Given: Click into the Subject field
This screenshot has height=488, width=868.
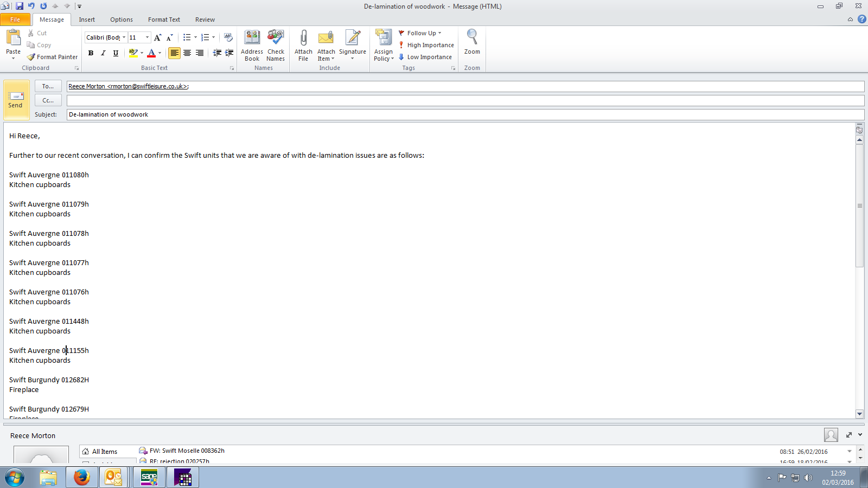Looking at the screenshot, I should pos(465,114).
